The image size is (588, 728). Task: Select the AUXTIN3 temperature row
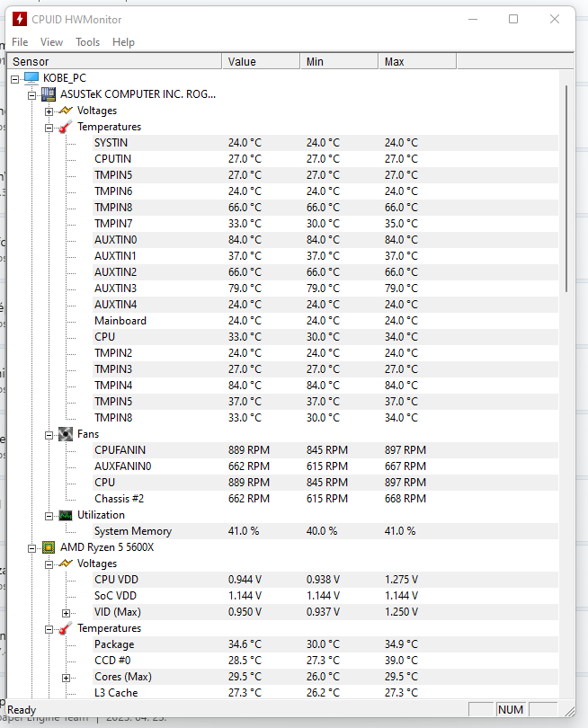click(x=325, y=289)
